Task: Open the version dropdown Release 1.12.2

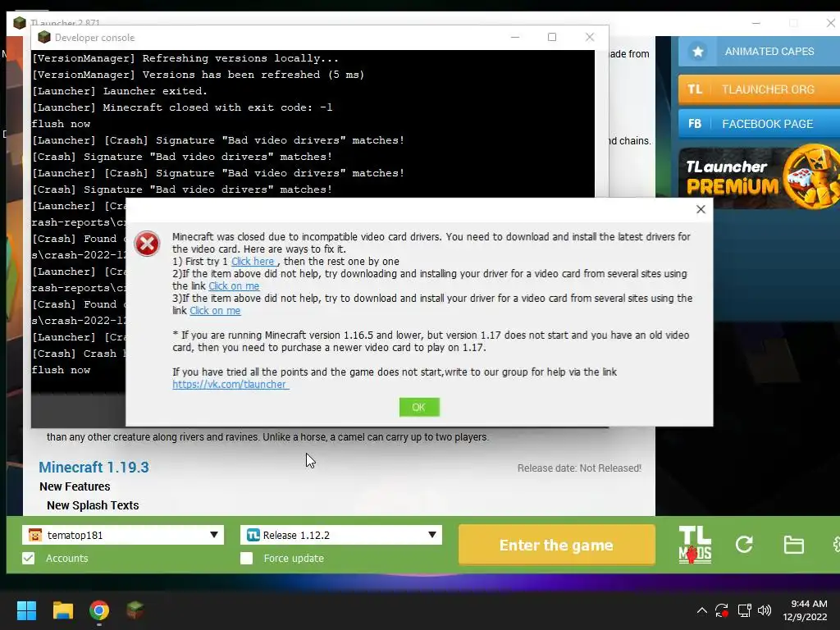Action: click(x=341, y=535)
